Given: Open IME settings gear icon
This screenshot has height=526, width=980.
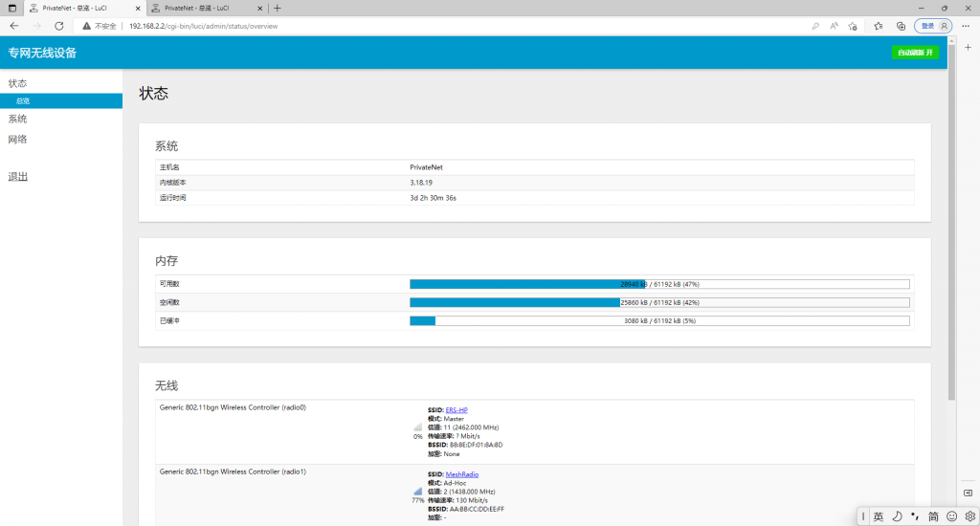Looking at the screenshot, I should point(970,516).
